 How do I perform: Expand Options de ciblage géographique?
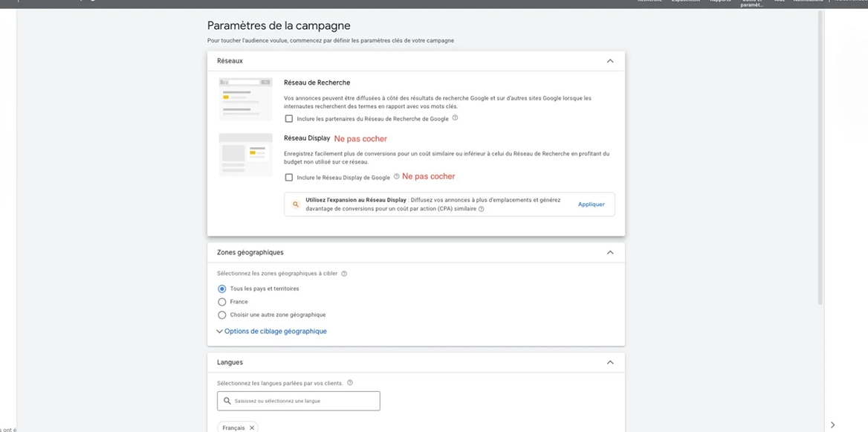pos(271,331)
